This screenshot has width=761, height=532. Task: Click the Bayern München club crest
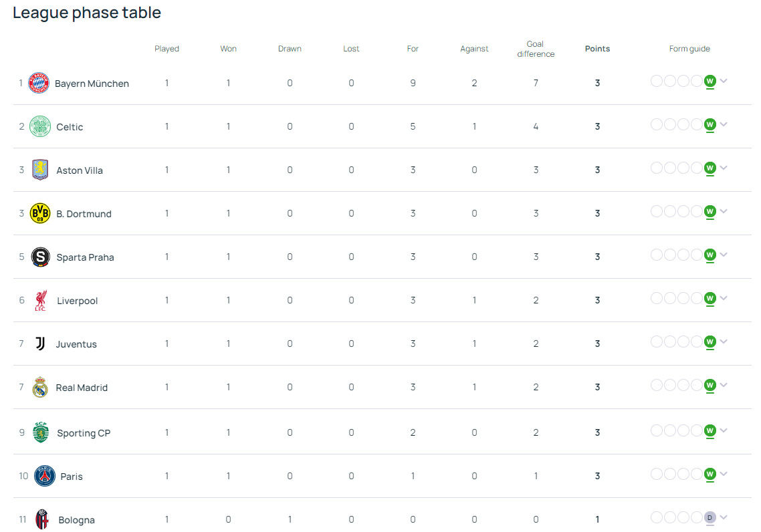pos(39,83)
